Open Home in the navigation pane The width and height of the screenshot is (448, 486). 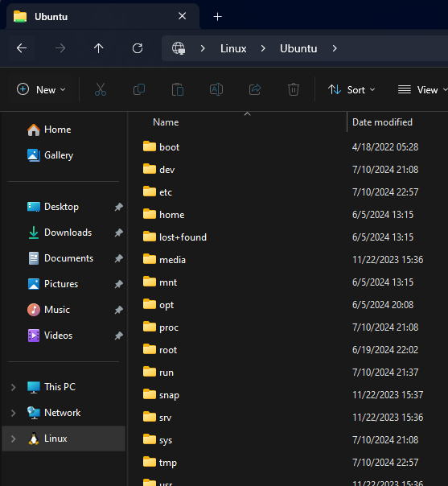(x=49, y=130)
